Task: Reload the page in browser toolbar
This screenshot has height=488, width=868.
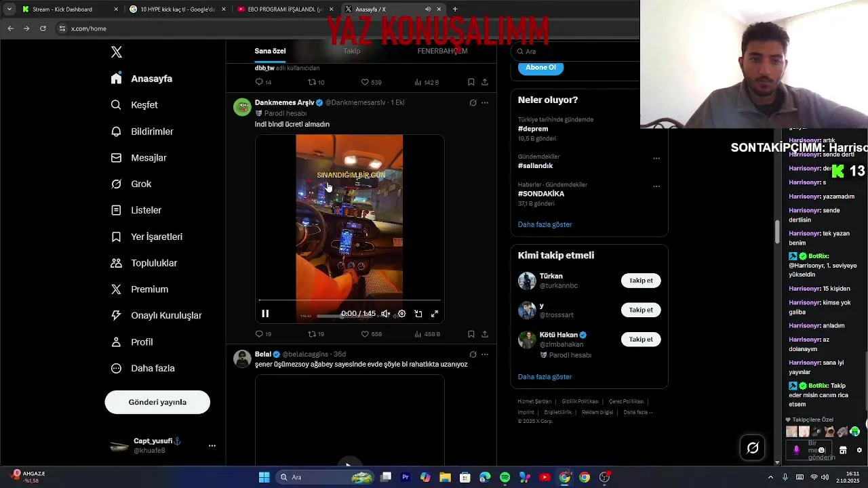Action: coord(43,28)
